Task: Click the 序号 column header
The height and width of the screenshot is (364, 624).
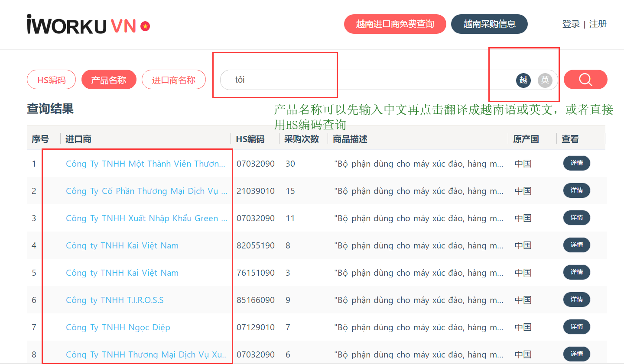Action: pos(40,139)
